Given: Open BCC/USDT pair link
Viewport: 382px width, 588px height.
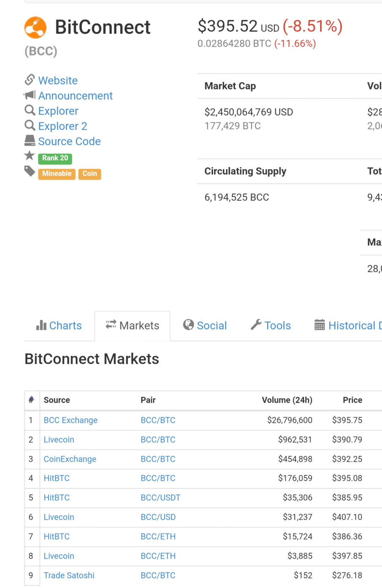Looking at the screenshot, I should pyautogui.click(x=161, y=497).
